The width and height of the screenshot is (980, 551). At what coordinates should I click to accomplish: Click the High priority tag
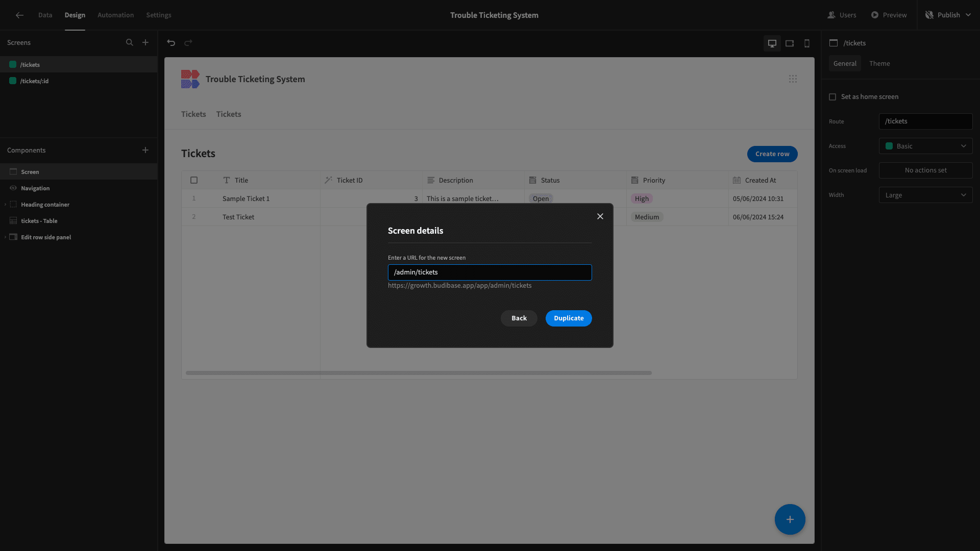click(x=642, y=198)
